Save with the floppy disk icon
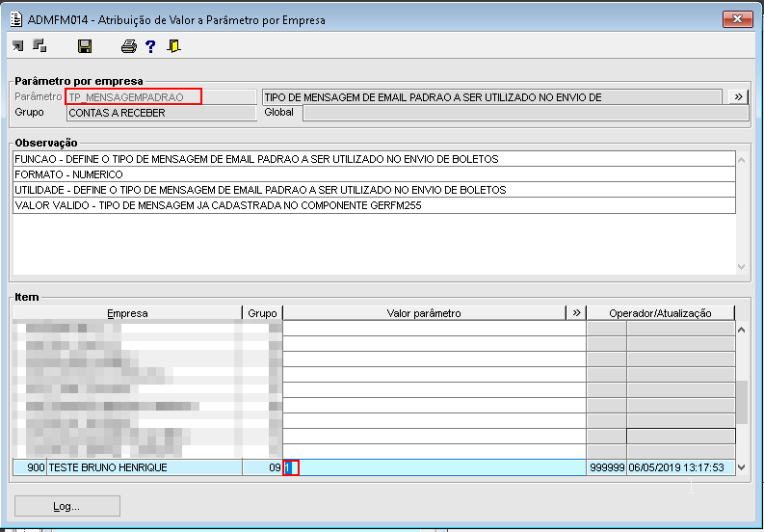 click(x=85, y=46)
